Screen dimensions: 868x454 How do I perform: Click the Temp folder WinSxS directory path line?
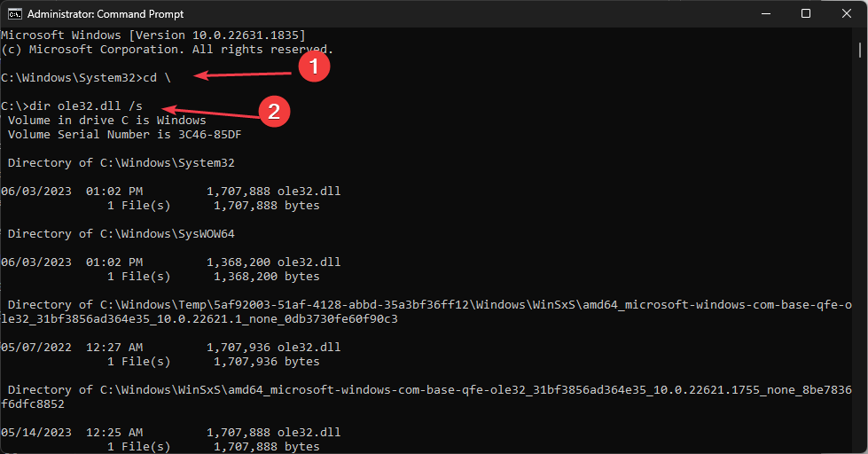coord(426,305)
